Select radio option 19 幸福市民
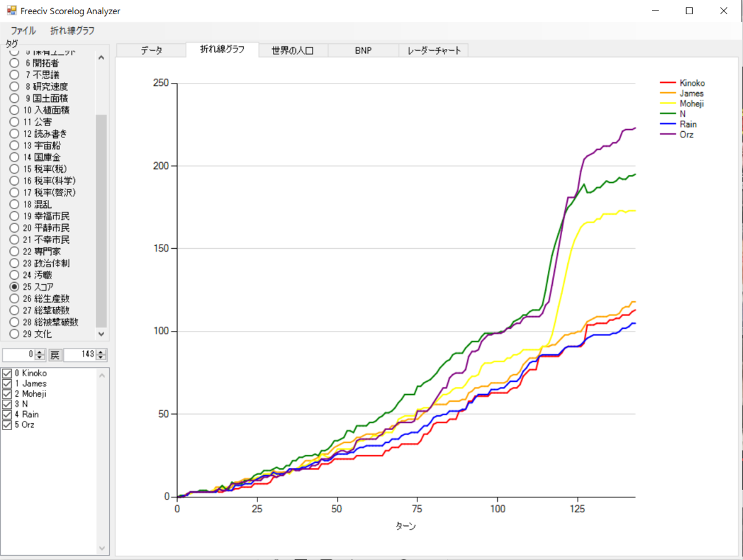This screenshot has height=560, width=743. pos(40,216)
